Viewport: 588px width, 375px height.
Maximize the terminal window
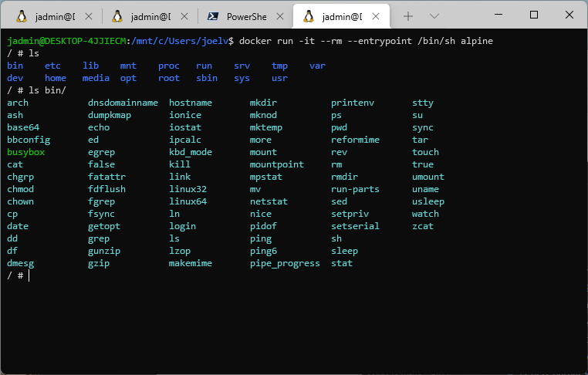click(x=534, y=15)
